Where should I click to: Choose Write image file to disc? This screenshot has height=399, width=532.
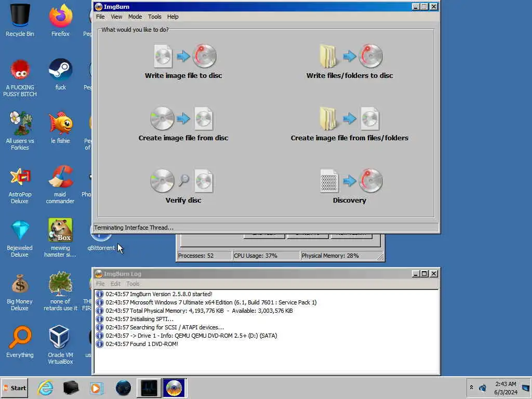tap(183, 62)
